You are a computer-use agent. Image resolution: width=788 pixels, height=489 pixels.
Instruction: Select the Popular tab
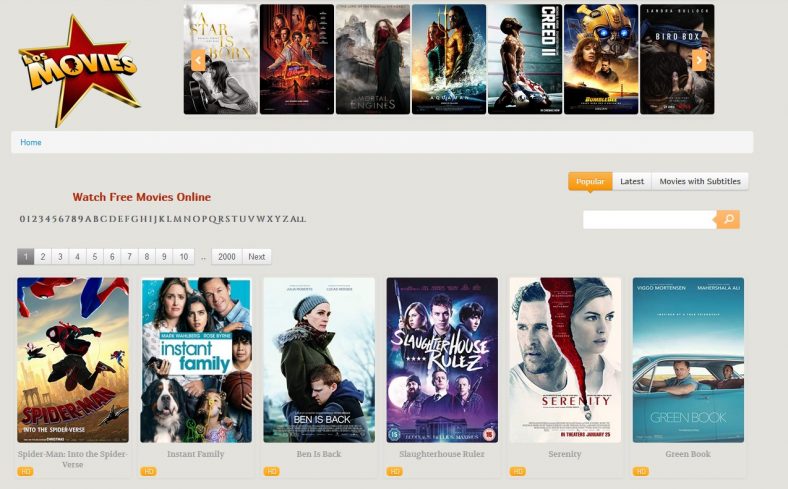click(x=590, y=181)
